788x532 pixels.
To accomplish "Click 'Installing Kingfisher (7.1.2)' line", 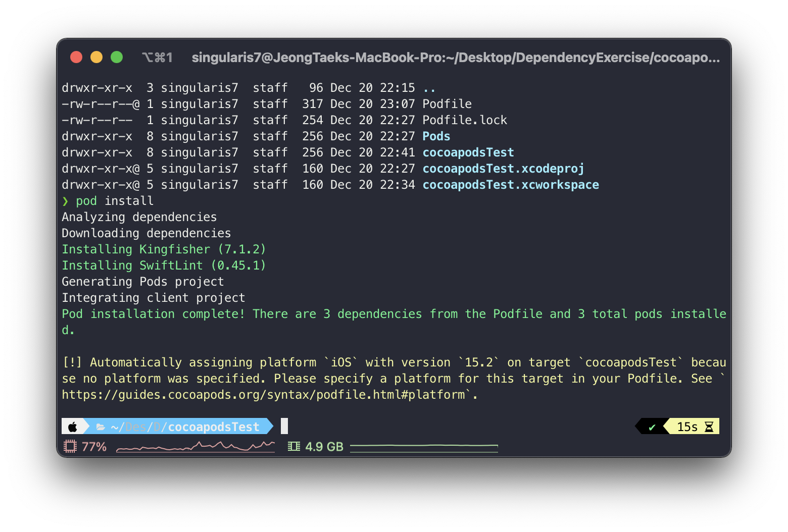I will (164, 249).
